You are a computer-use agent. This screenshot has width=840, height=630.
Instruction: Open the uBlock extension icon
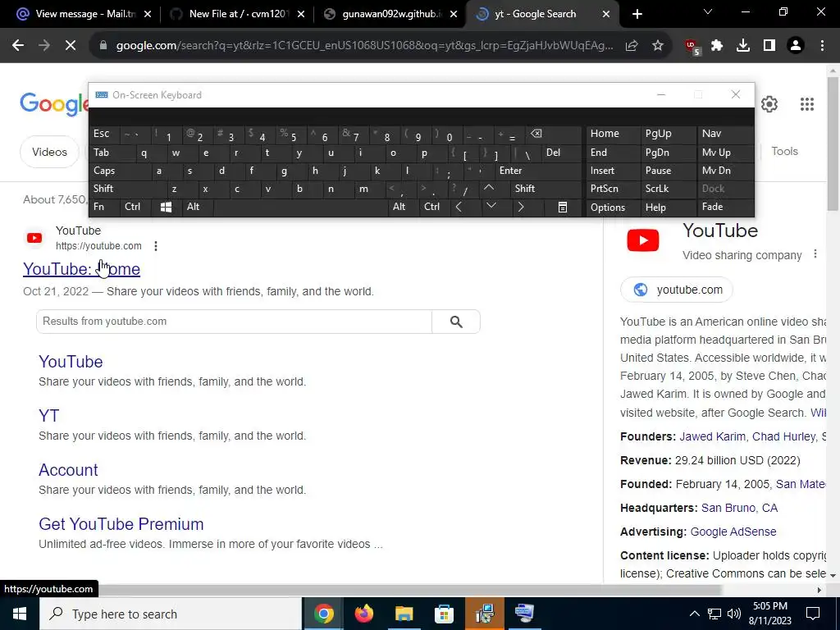pos(692,47)
